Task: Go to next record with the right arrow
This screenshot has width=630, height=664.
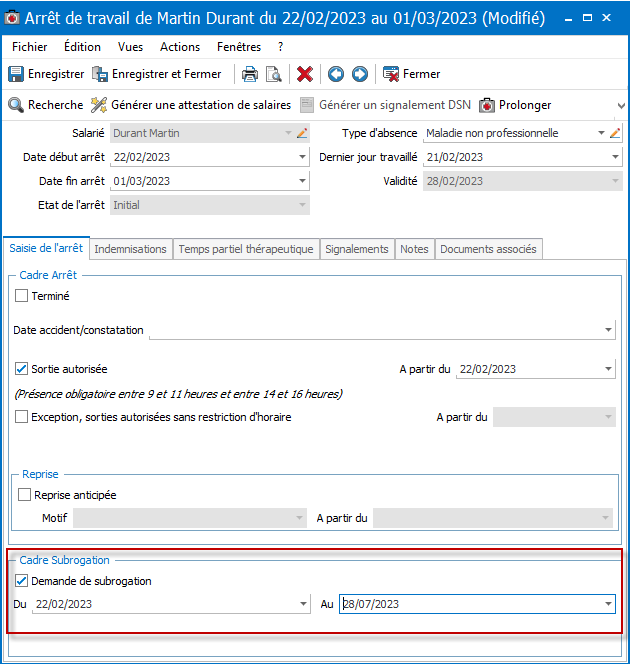Action: (x=360, y=74)
